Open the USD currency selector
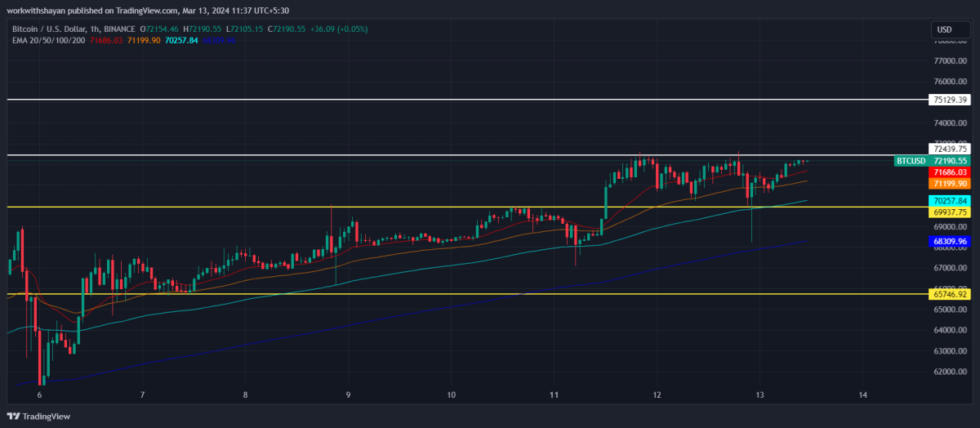Screen dimensions: 980x428 pyautogui.click(x=945, y=29)
